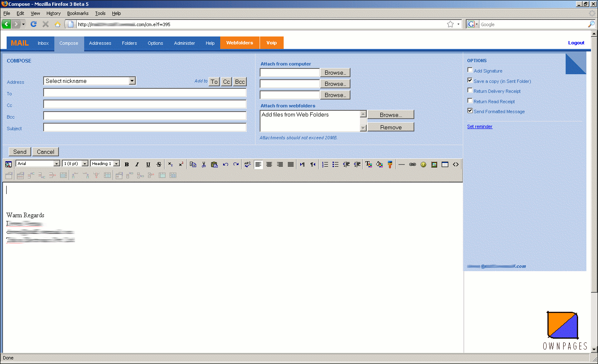Switch to HTML source view

[456, 165]
